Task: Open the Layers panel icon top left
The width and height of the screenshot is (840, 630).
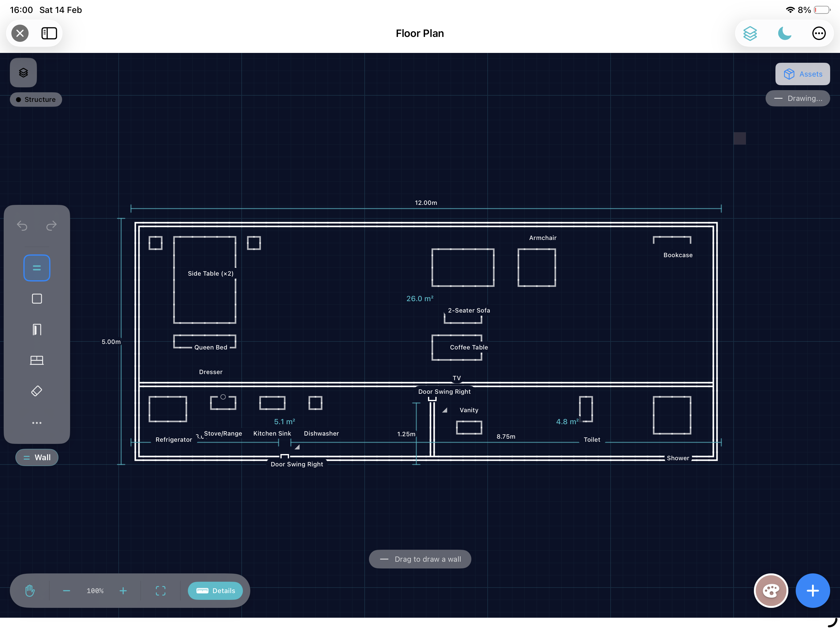Action: pyautogui.click(x=23, y=72)
